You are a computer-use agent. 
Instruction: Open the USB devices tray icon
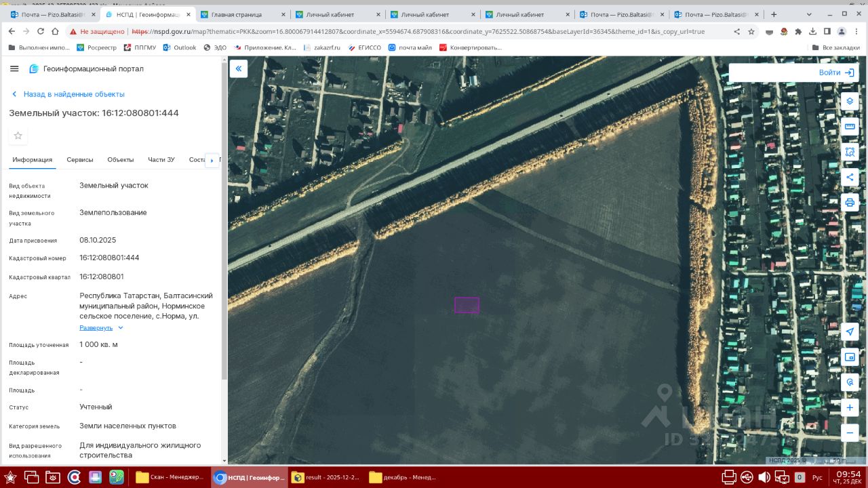(747, 477)
